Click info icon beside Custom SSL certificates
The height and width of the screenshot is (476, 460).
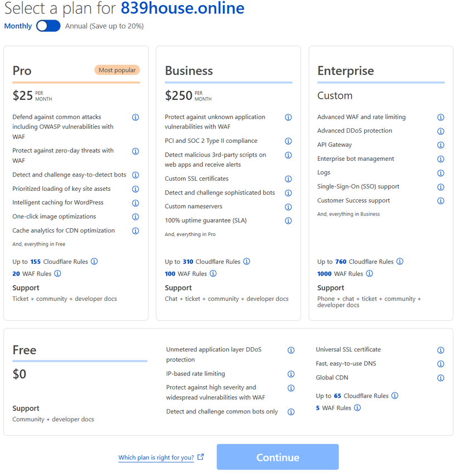pyautogui.click(x=288, y=179)
